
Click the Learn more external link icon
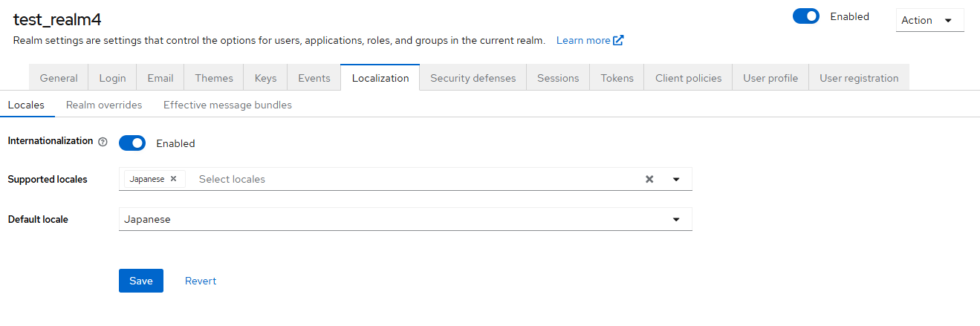pyautogui.click(x=618, y=40)
